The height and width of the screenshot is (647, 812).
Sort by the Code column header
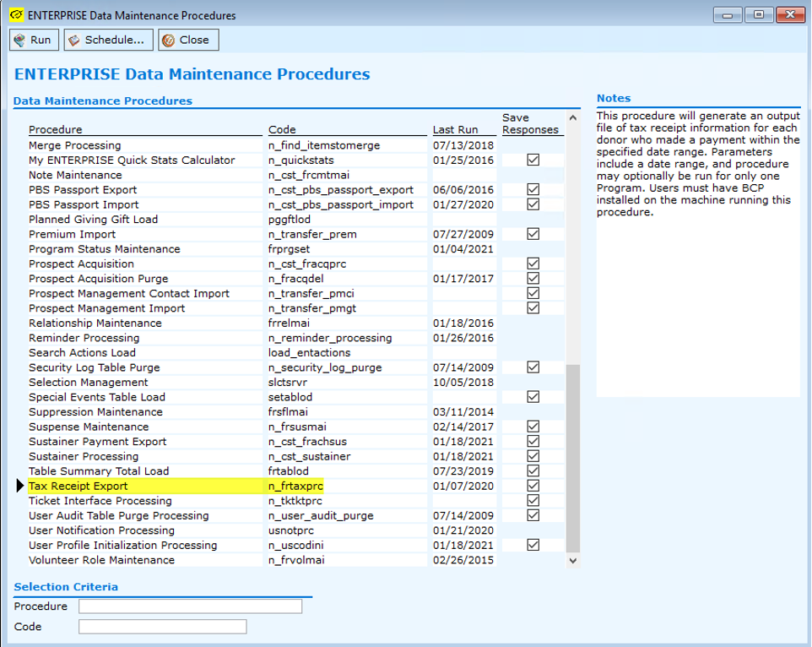[x=282, y=129]
